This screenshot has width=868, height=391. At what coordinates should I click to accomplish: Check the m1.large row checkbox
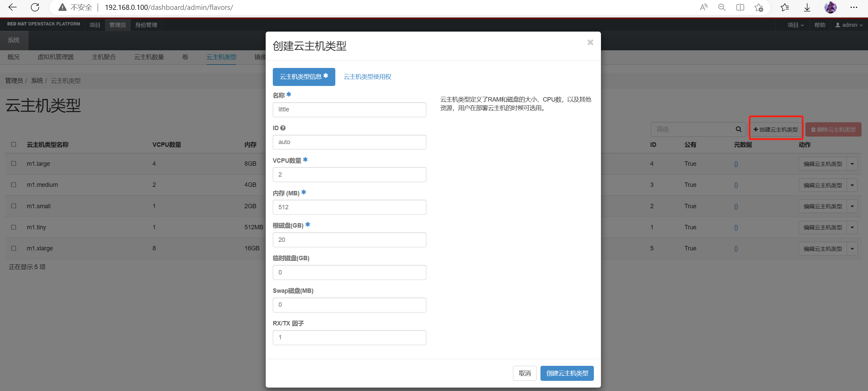coord(14,163)
